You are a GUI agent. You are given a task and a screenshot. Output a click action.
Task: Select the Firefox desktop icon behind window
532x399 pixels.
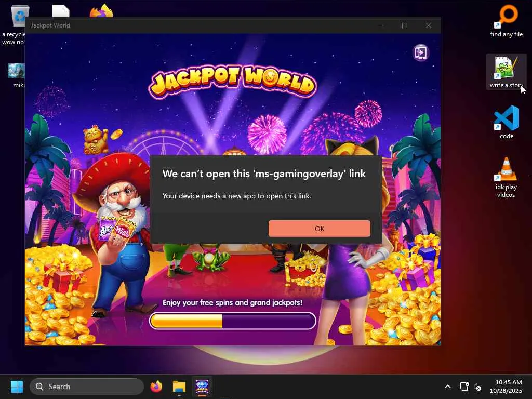[101, 11]
